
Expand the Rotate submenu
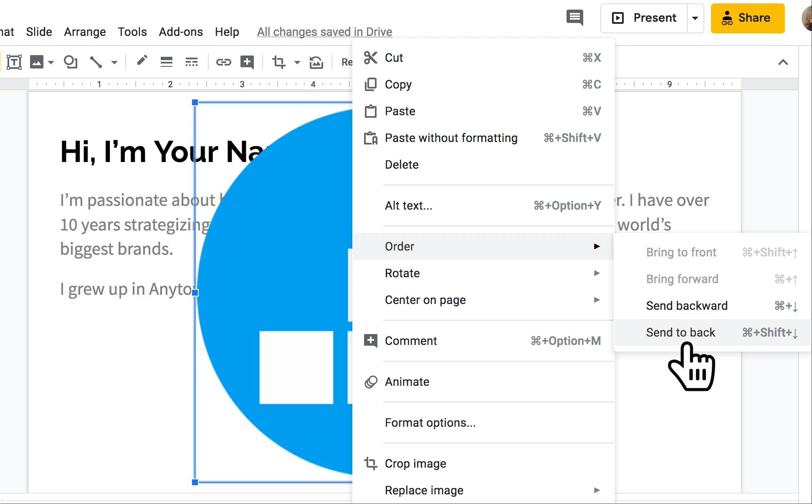coord(483,273)
